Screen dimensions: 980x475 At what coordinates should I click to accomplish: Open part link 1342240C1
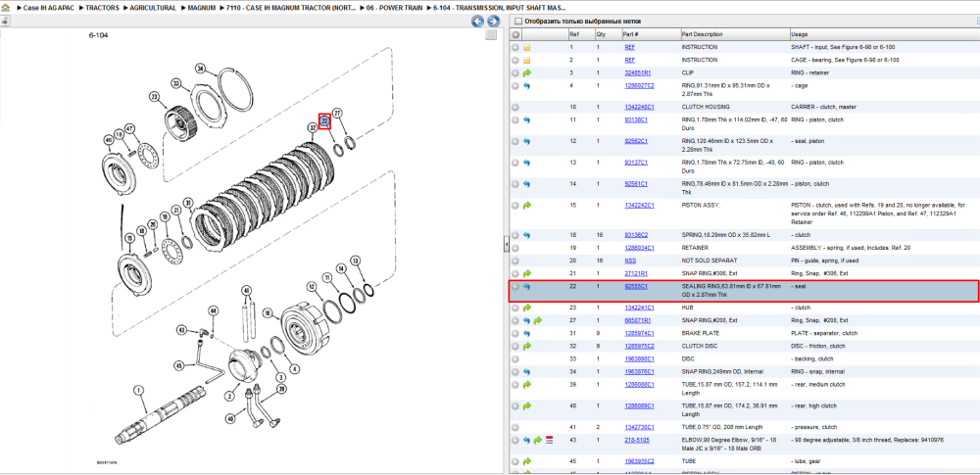coord(639,107)
